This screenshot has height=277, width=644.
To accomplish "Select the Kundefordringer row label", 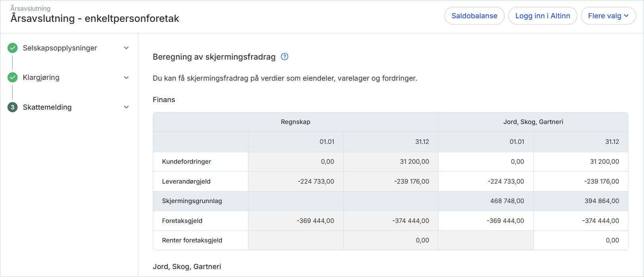I will pyautogui.click(x=186, y=162).
